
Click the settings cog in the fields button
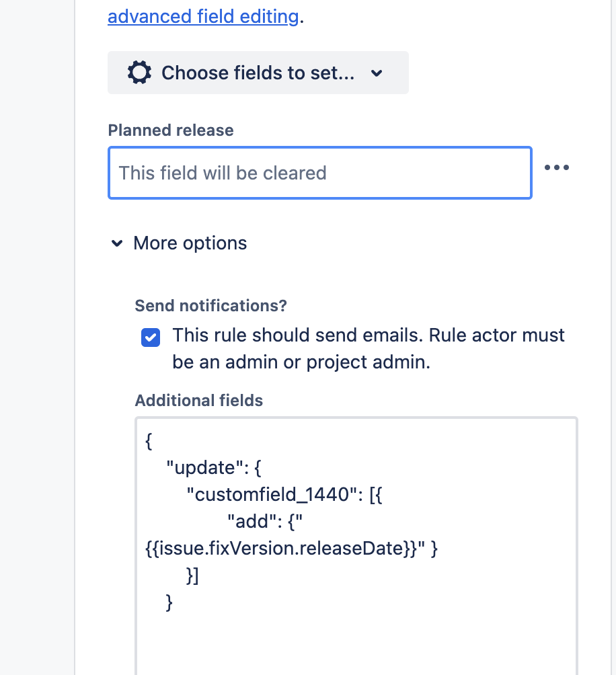[x=139, y=73]
